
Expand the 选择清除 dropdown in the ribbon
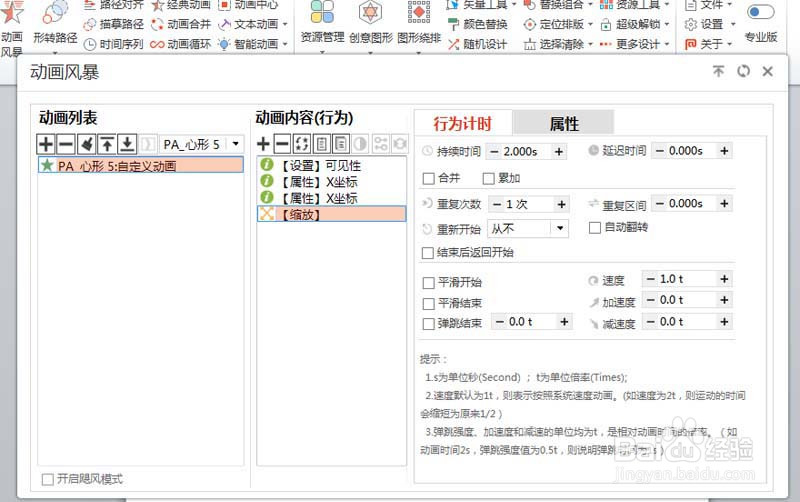pyautogui.click(x=590, y=44)
